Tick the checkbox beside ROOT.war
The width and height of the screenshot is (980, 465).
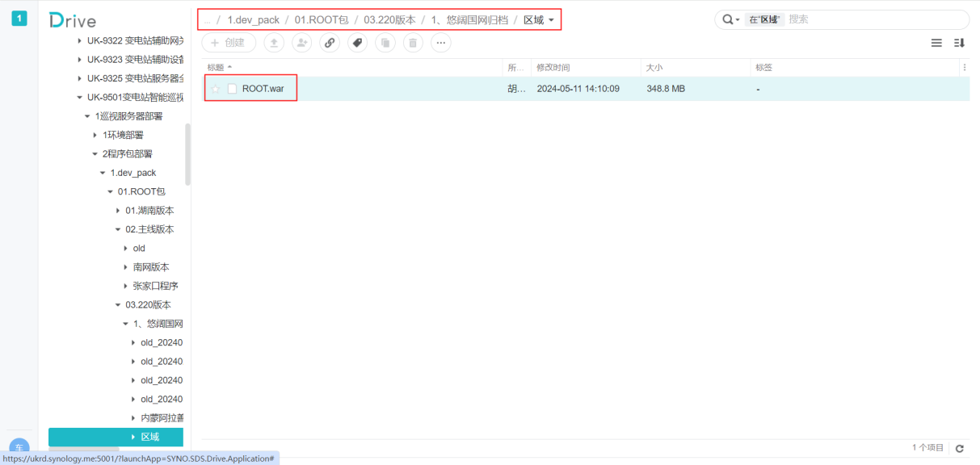232,89
